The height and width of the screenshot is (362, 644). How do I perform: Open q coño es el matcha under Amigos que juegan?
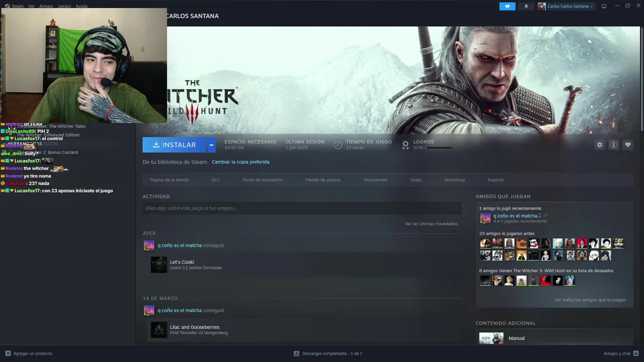[515, 216]
